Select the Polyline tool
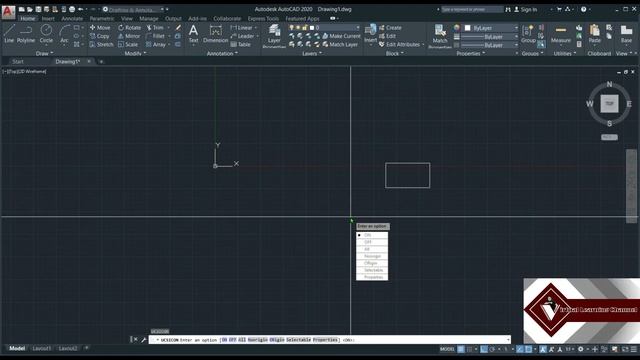Screen dimensions: 640x360 pyautogui.click(x=26, y=33)
